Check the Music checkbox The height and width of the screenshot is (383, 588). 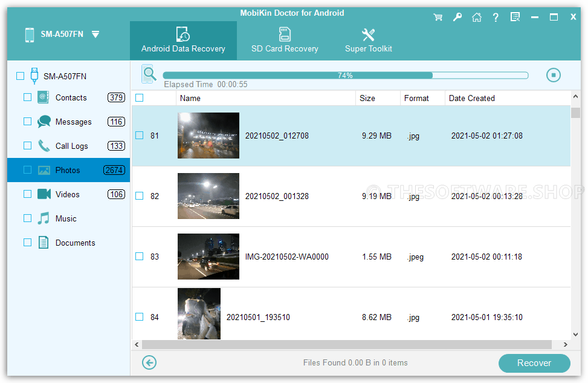tap(27, 218)
